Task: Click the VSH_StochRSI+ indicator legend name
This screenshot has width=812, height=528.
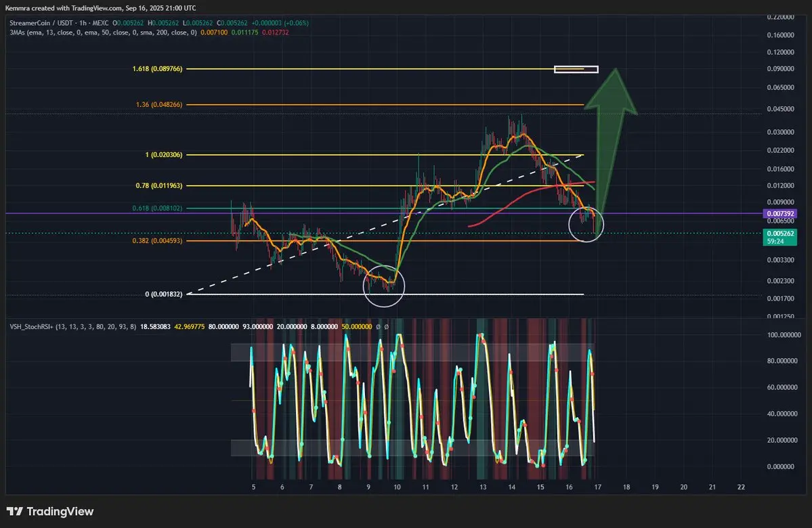Action: pyautogui.click(x=32, y=327)
